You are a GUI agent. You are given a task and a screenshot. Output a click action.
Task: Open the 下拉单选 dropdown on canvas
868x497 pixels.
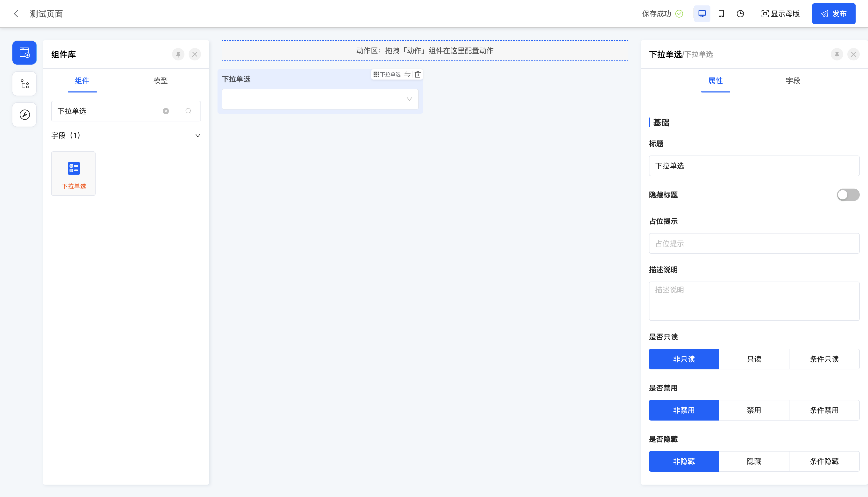(320, 99)
